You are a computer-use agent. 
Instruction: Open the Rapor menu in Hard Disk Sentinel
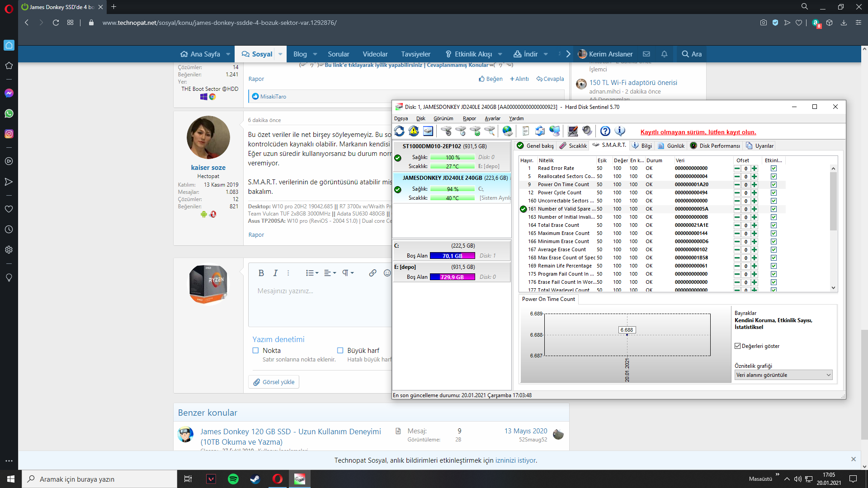pyautogui.click(x=469, y=118)
